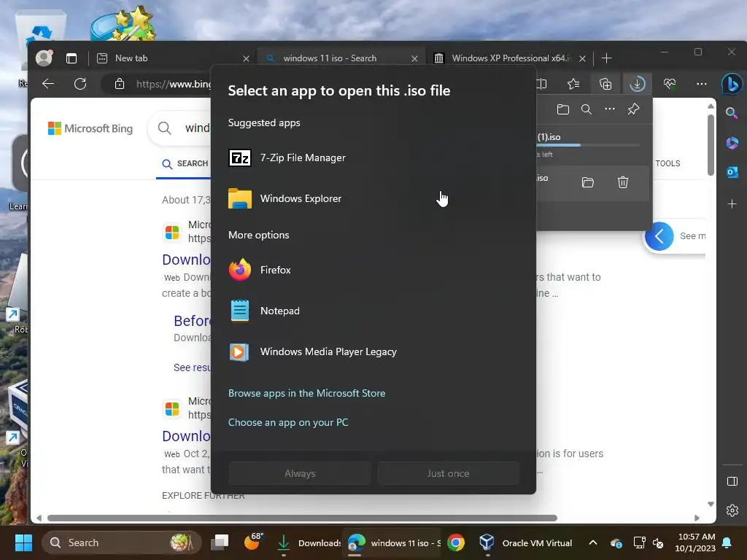Image resolution: width=747 pixels, height=560 pixels.
Task: Click the page vertical scrollbar
Action: pos(711,145)
